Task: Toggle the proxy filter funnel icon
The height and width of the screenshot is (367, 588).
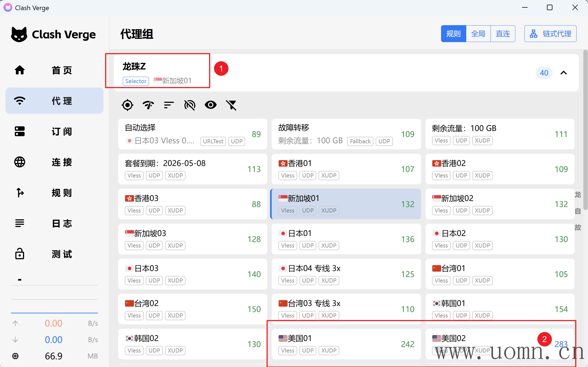Action: (x=231, y=105)
